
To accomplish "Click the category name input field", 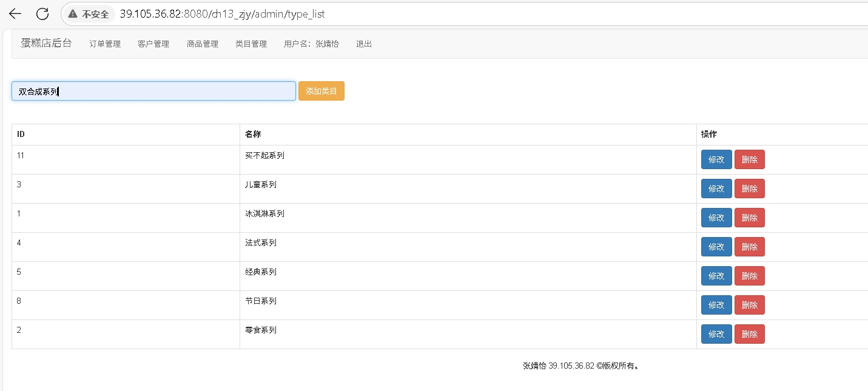I will click(153, 92).
